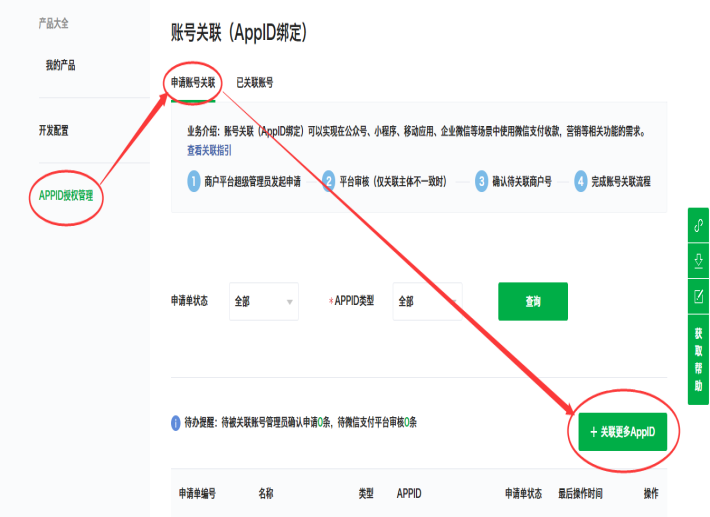Click the edit note icon in right sidebar
710x517 pixels.
(x=698, y=296)
